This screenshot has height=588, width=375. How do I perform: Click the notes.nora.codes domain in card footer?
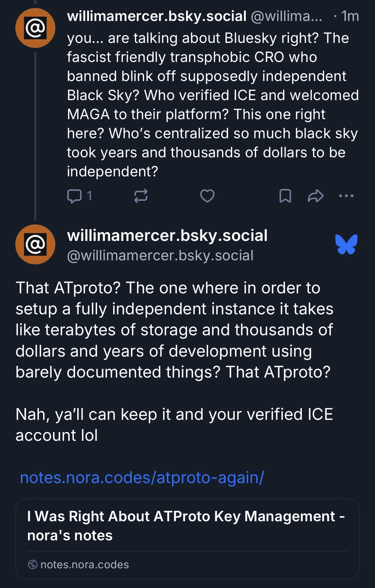(85, 564)
